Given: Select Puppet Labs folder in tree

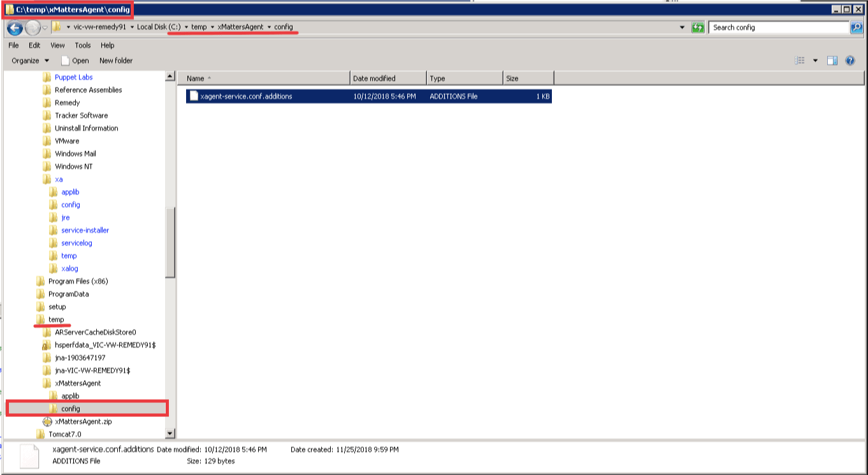Looking at the screenshot, I should tap(73, 77).
